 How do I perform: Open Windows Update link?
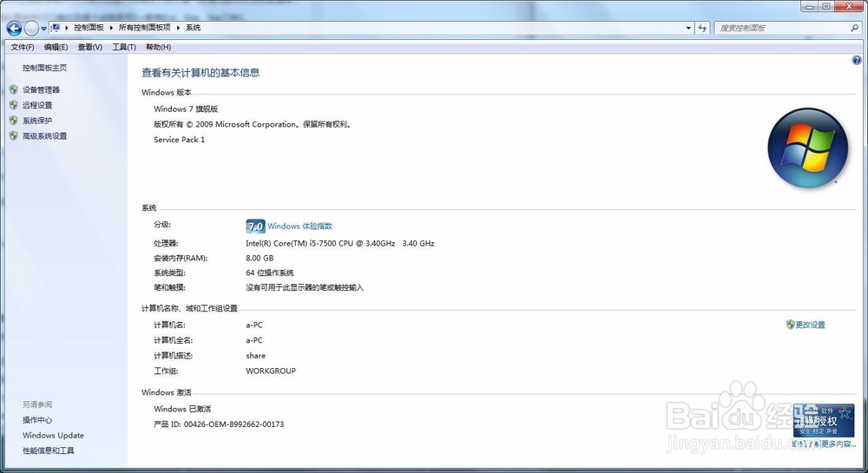click(53, 436)
